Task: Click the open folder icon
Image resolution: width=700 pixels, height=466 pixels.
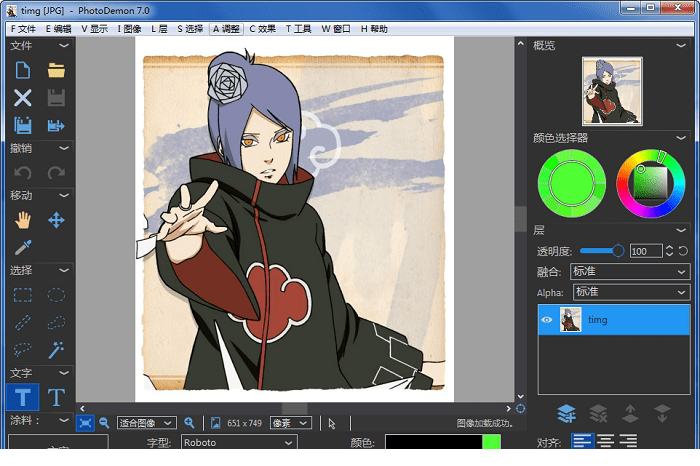Action: [x=56, y=70]
